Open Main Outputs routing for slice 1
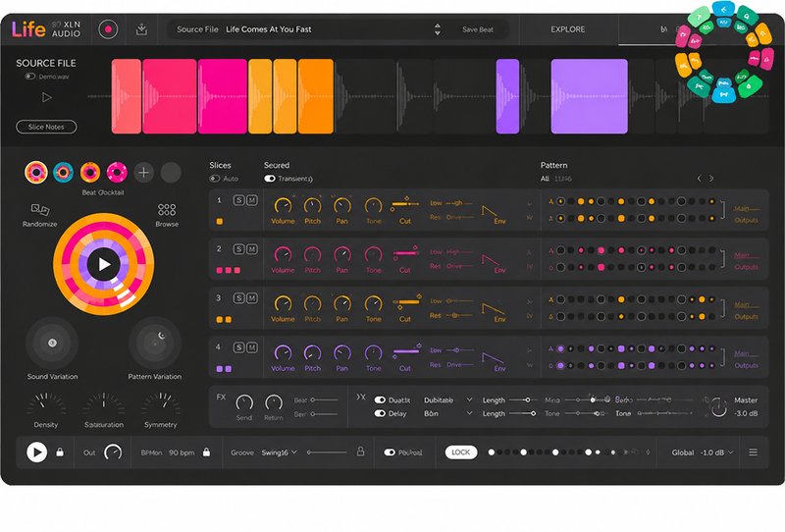Image resolution: width=785 pixels, height=532 pixels. click(746, 214)
